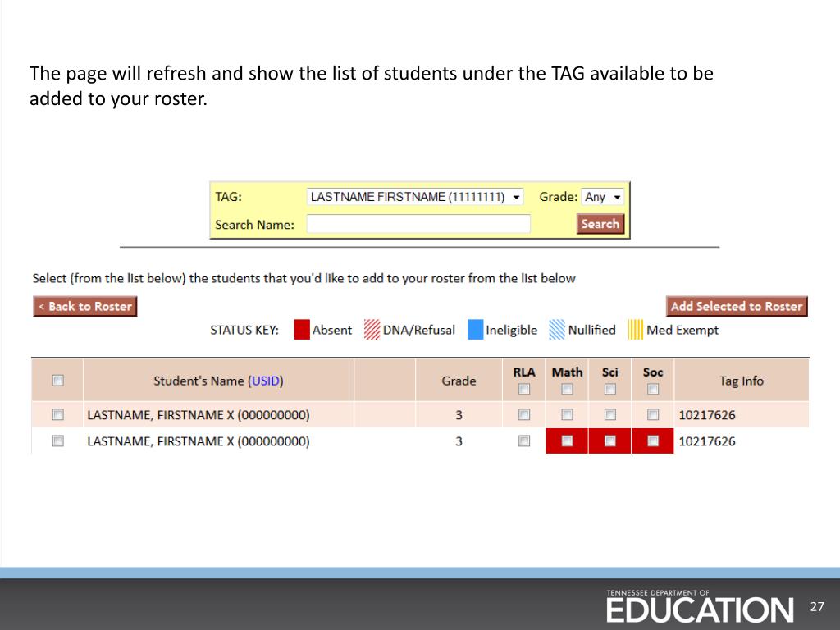Check RLA for the student with red absent cells
Screen dimensions: 840x630
tap(524, 441)
